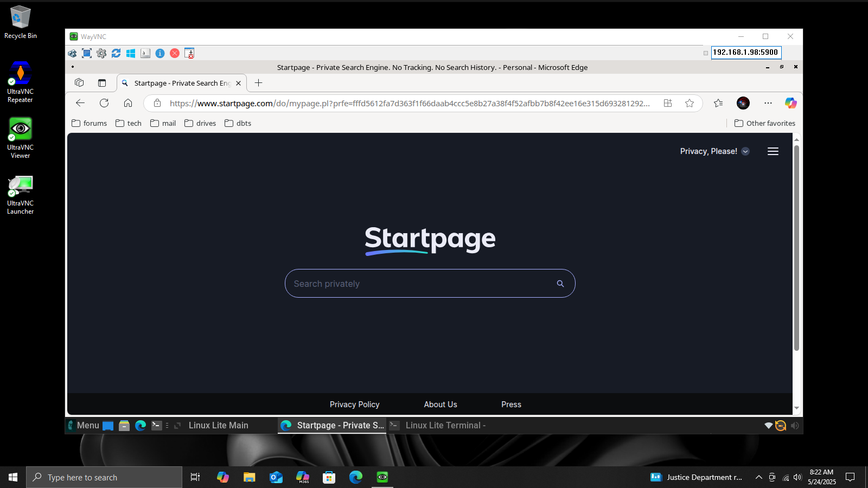
Task: Expand Other favorites folder
Action: coord(765,123)
